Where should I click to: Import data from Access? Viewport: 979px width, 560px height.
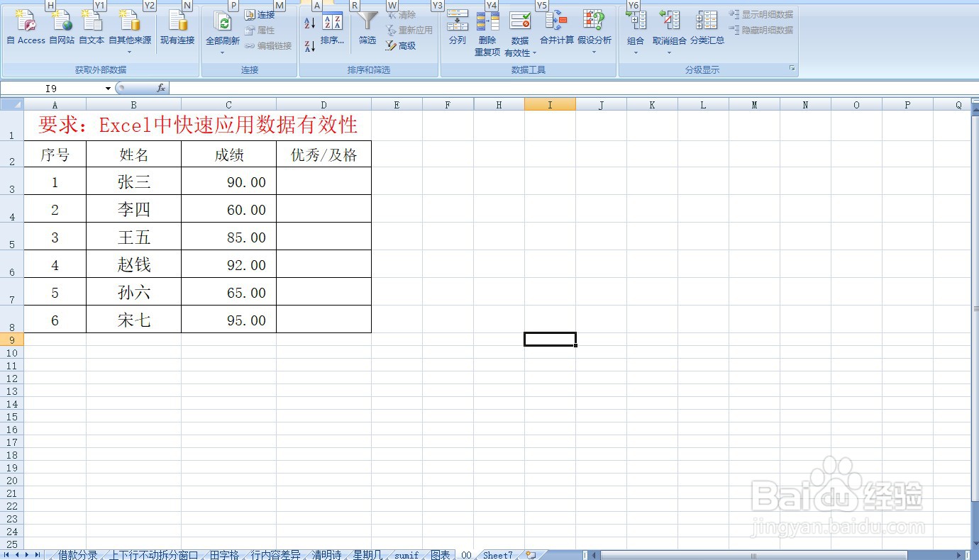click(x=26, y=28)
